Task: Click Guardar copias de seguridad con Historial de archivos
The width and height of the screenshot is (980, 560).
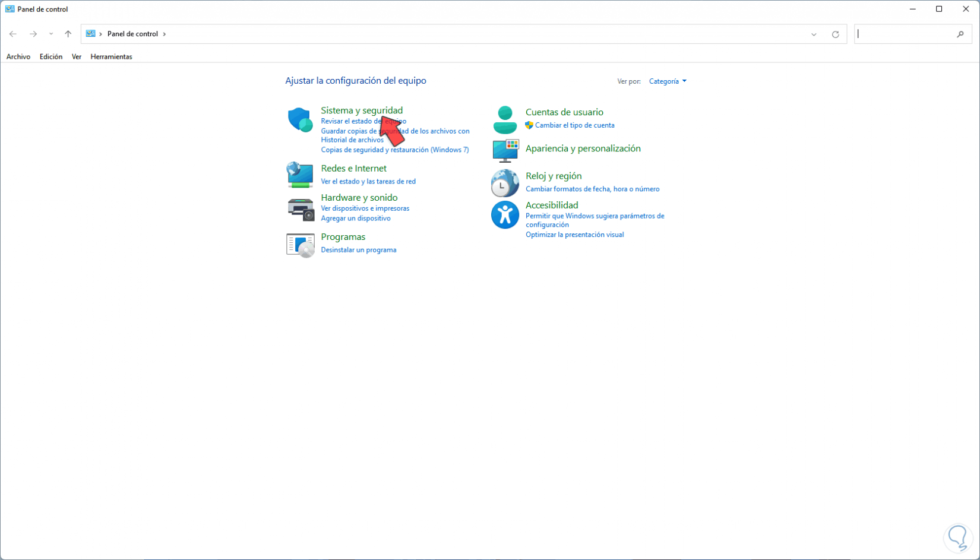Action: click(395, 135)
